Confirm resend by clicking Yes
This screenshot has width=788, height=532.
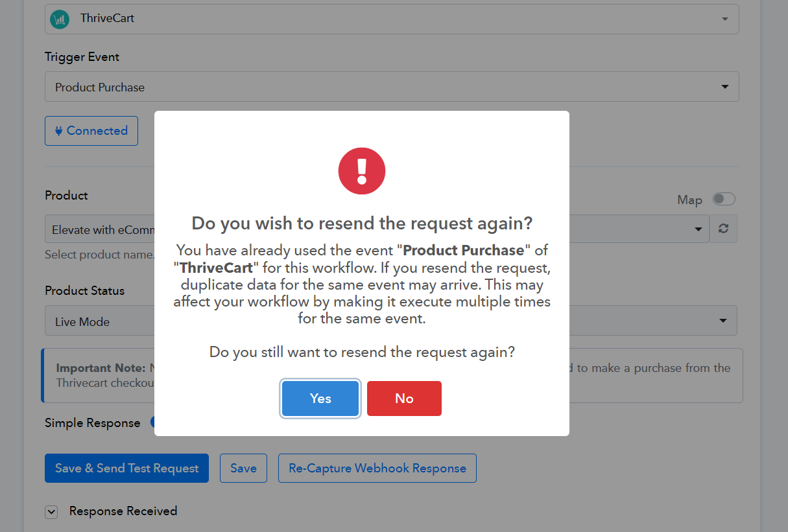click(320, 399)
